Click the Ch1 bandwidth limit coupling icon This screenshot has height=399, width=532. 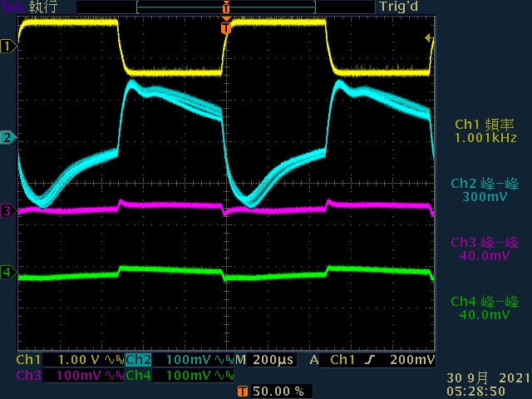tap(115, 360)
